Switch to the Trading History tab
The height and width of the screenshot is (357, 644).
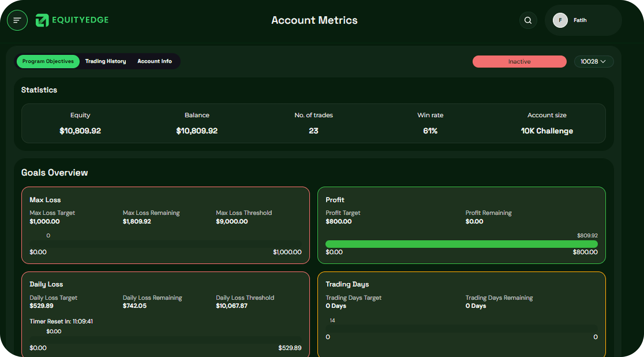(105, 61)
